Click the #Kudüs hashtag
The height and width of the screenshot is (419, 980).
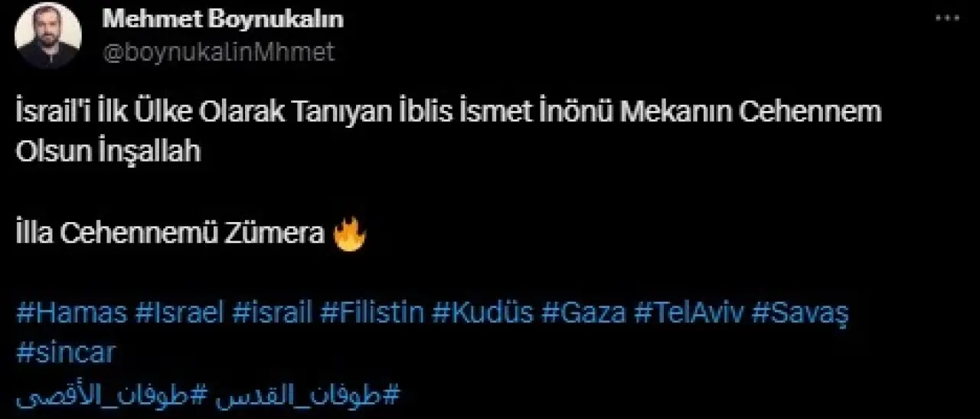482,313
